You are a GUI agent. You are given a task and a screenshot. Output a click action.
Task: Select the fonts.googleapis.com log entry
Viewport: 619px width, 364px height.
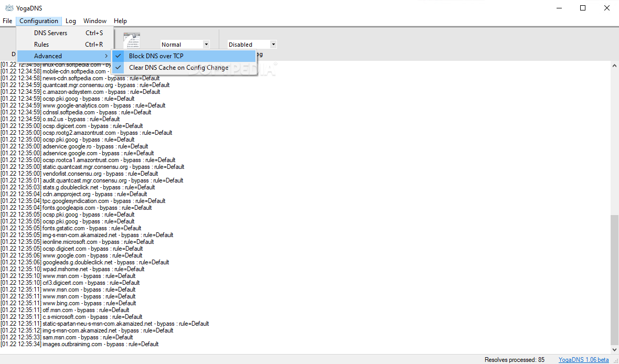coord(76,208)
